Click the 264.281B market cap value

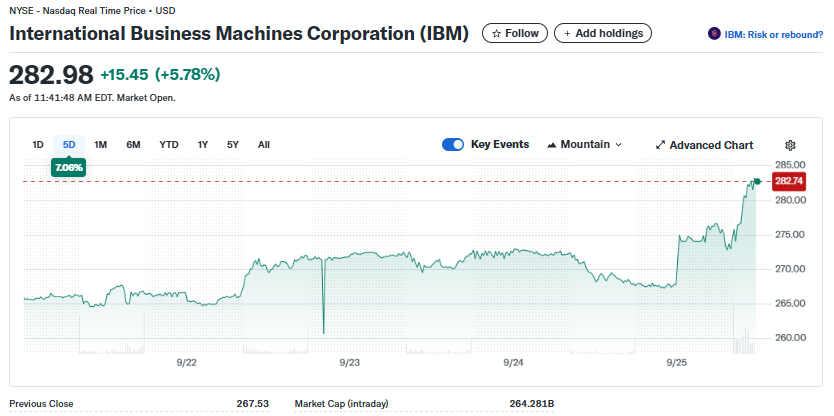click(531, 404)
